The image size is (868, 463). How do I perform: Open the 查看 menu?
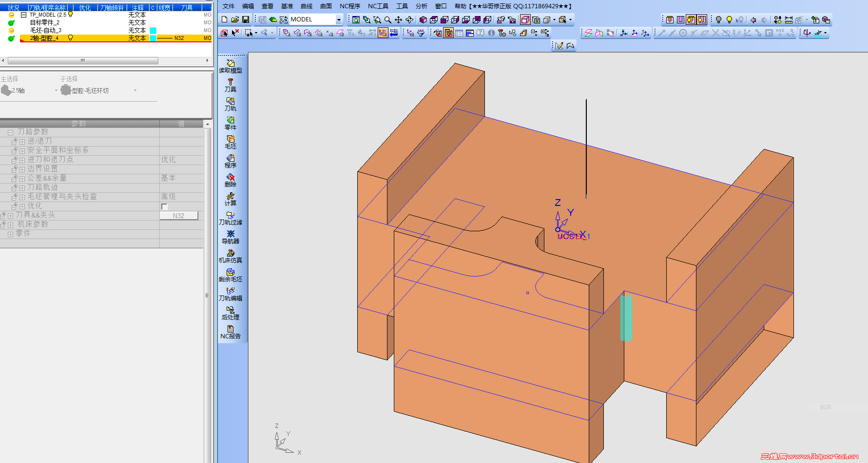coord(268,6)
